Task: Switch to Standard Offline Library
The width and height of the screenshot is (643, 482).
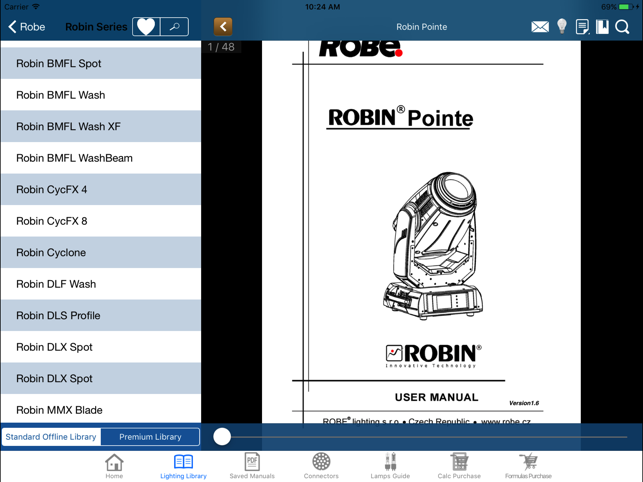Action: (x=51, y=437)
